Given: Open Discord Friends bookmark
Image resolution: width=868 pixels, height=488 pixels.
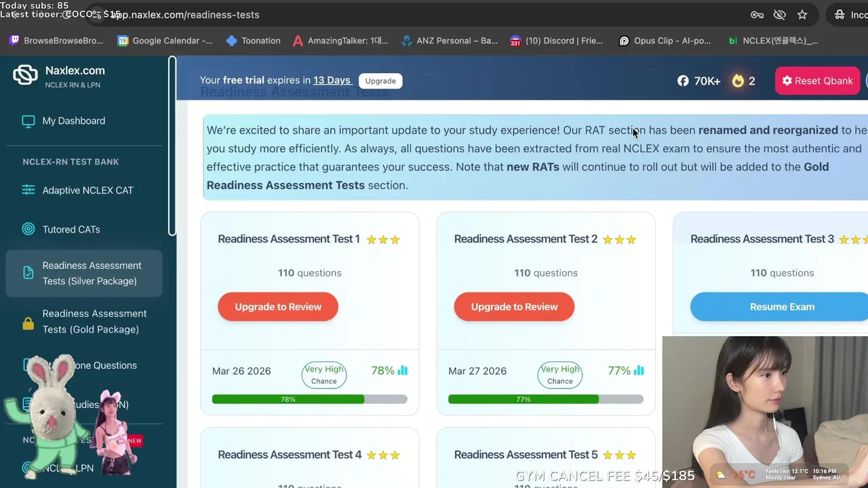Looking at the screenshot, I should pyautogui.click(x=556, y=41).
